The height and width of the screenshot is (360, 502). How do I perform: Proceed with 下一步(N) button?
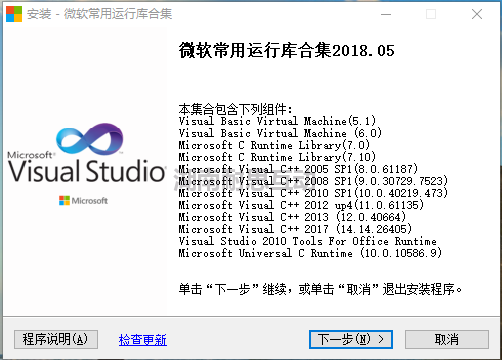(351, 339)
